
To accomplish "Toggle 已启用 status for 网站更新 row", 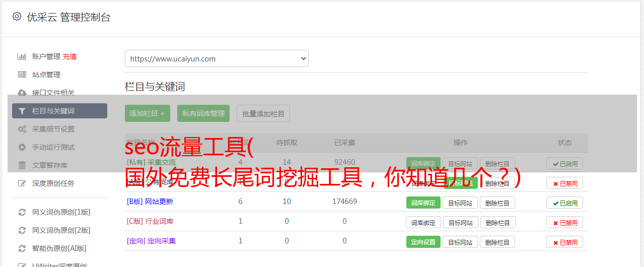I will tap(564, 203).
